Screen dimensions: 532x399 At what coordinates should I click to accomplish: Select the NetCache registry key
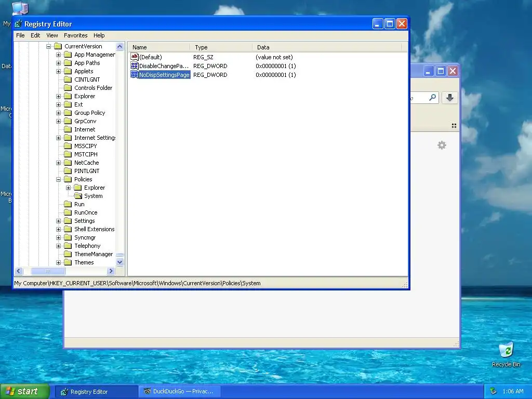coord(87,163)
